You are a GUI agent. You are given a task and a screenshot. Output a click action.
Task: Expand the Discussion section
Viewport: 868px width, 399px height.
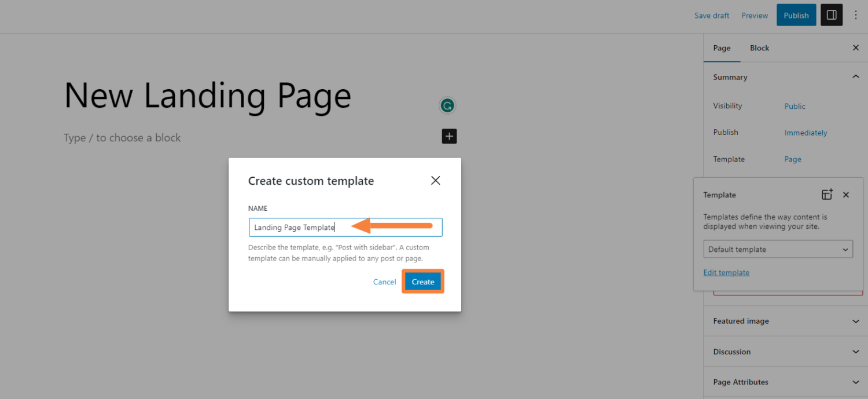785,352
